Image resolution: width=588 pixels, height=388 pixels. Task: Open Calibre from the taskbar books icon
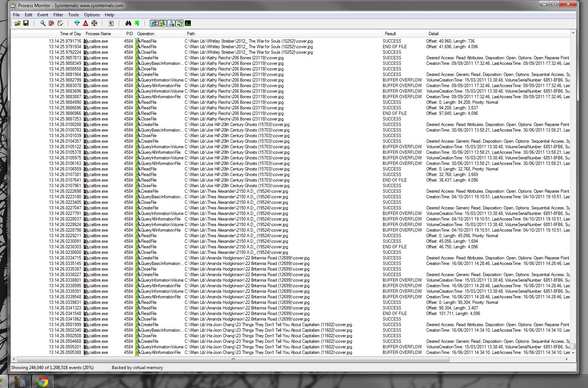click(20, 381)
